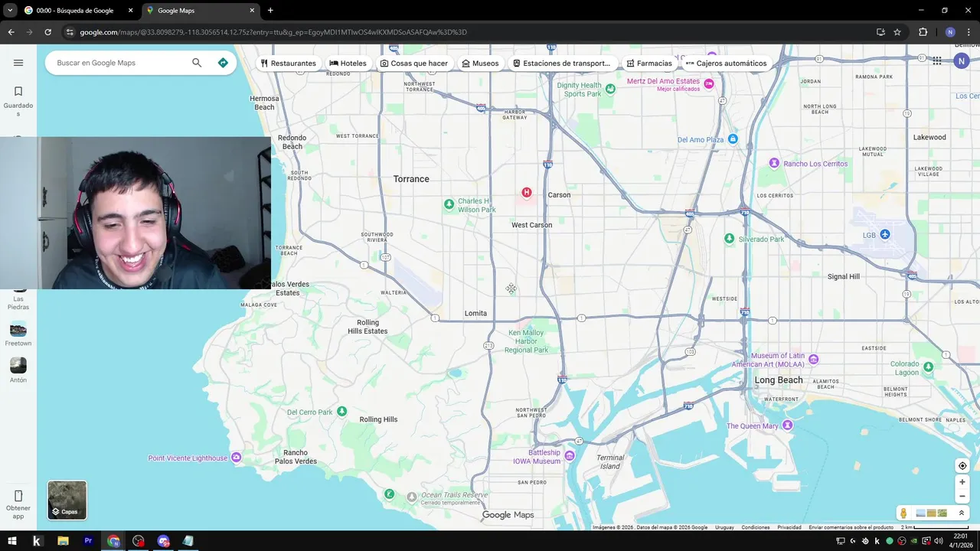Open directions with the blue diamond icon

[223, 63]
